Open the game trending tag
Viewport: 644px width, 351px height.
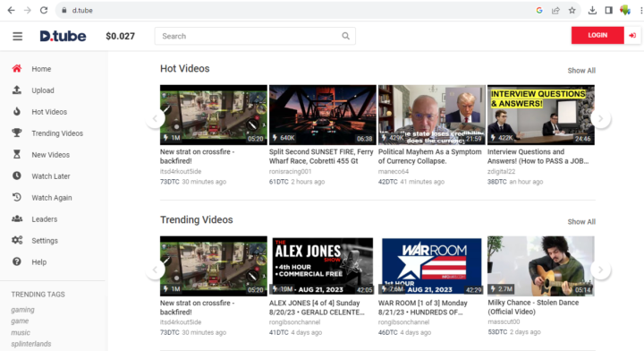point(20,321)
